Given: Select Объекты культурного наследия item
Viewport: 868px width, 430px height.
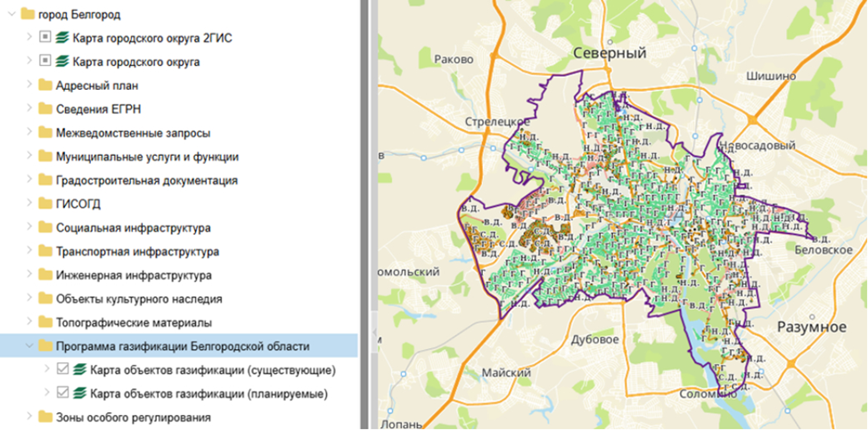Looking at the screenshot, I should (139, 299).
